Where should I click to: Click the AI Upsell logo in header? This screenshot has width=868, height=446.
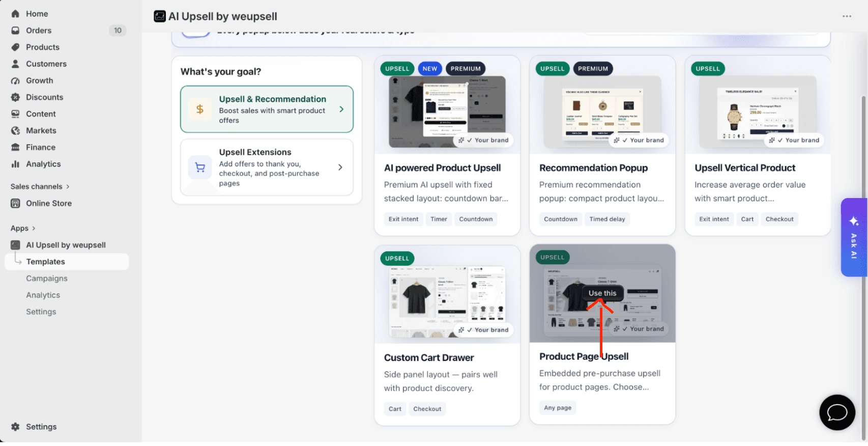(160, 17)
